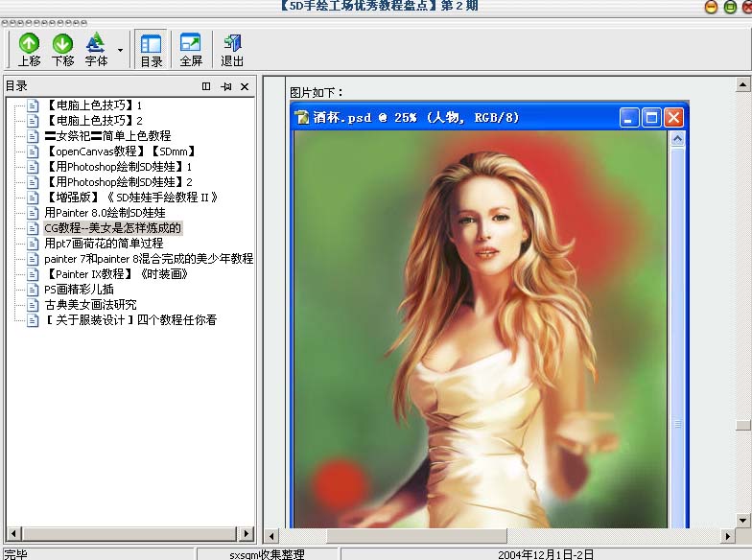Close the 目录 panel with its X
This screenshot has height=560, width=752.
(245, 86)
